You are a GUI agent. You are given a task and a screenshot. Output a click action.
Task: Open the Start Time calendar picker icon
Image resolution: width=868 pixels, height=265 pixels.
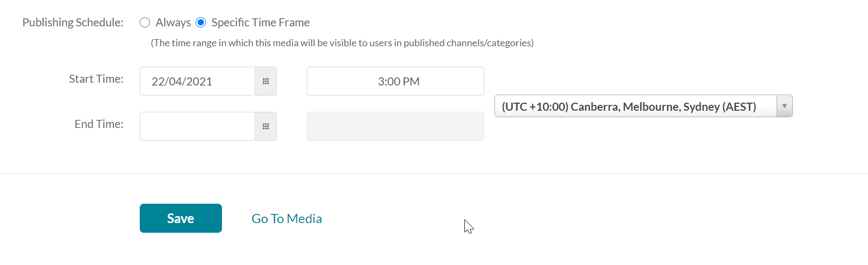(x=266, y=81)
